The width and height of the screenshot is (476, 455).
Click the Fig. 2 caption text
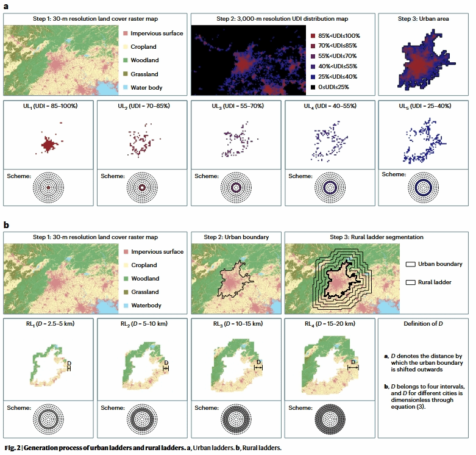tap(143, 448)
